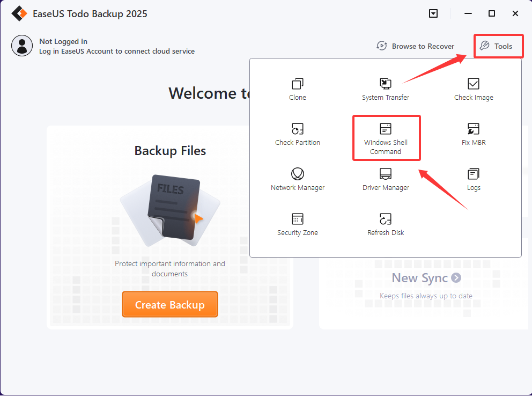Image resolution: width=532 pixels, height=396 pixels.
Task: Click Log in EaseUS Account text
Action: tap(117, 51)
